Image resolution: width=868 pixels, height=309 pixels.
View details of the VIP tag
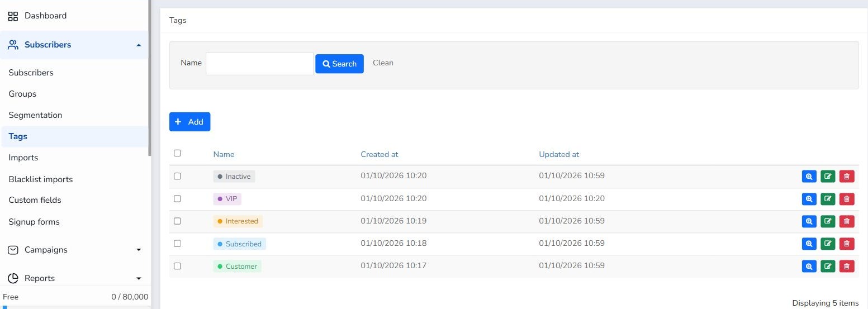point(809,199)
